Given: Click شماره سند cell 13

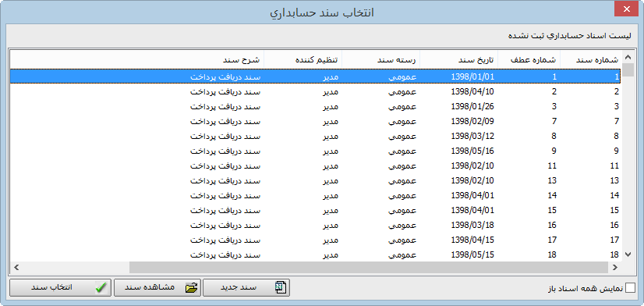Looking at the screenshot, I should click(614, 180).
